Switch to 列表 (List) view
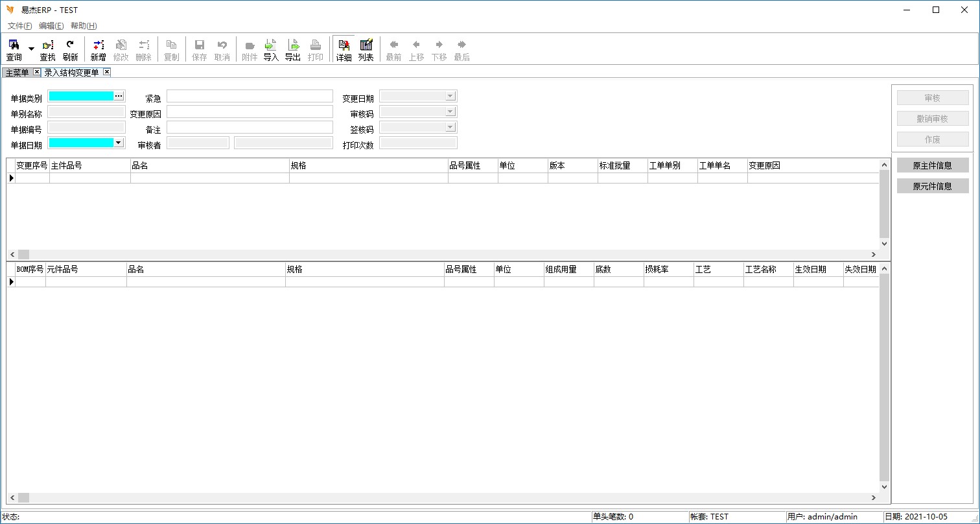 366,49
